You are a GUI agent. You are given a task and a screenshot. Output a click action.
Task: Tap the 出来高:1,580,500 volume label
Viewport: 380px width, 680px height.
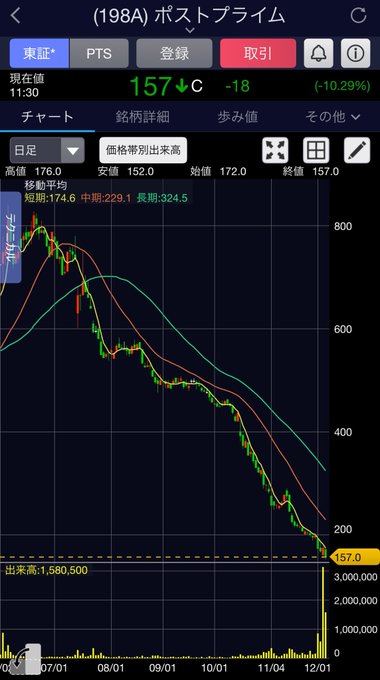46,570
